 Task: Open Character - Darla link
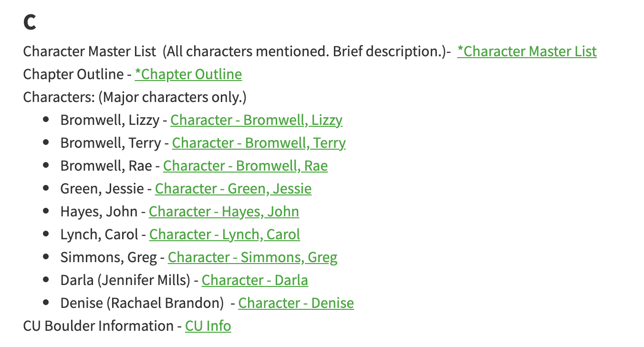[255, 280]
